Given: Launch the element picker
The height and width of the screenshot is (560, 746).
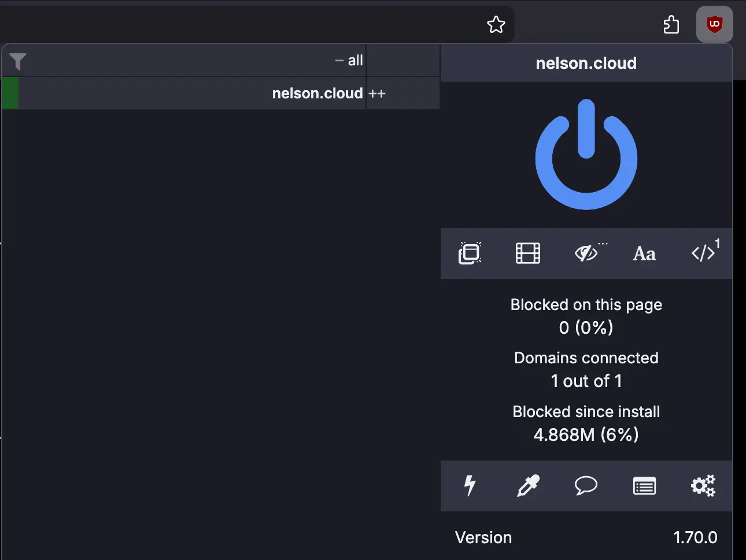Looking at the screenshot, I should pyautogui.click(x=527, y=486).
